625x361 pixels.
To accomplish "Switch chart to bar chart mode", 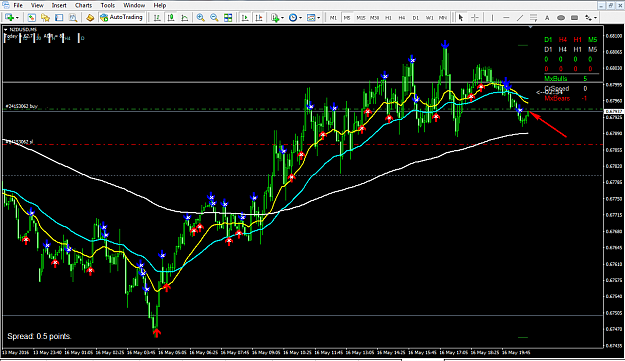I will (157, 18).
